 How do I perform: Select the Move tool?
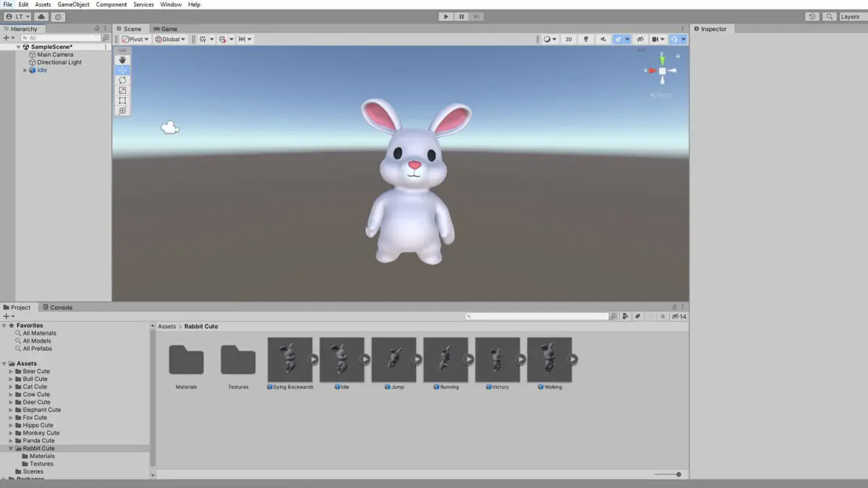[x=122, y=70]
